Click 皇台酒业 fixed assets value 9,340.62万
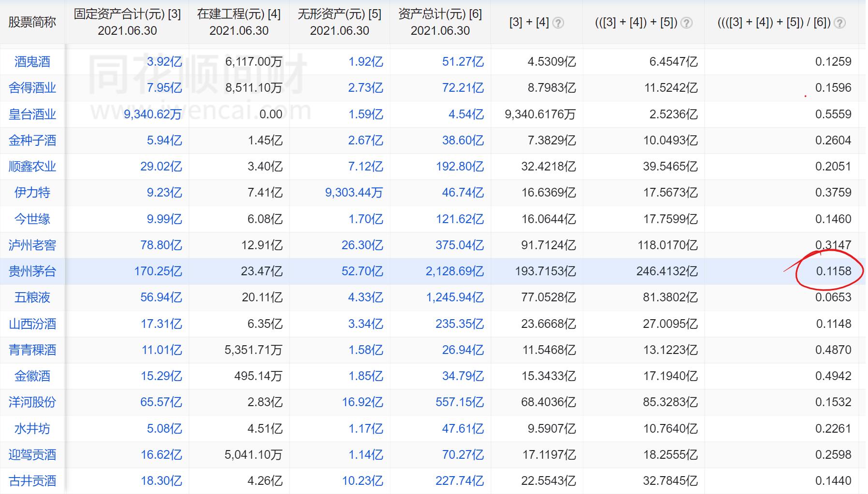 [x=153, y=114]
